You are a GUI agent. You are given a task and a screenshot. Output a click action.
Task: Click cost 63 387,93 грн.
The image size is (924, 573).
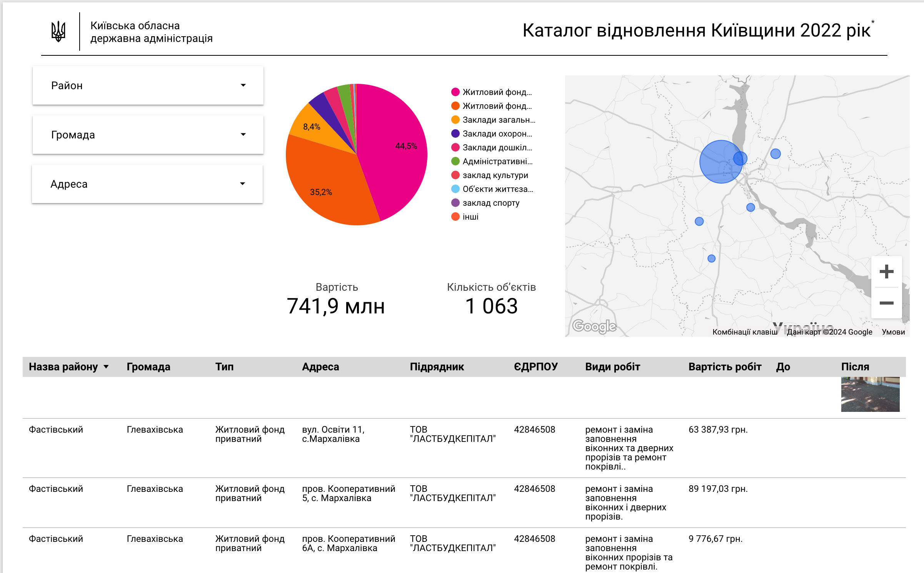[718, 430]
